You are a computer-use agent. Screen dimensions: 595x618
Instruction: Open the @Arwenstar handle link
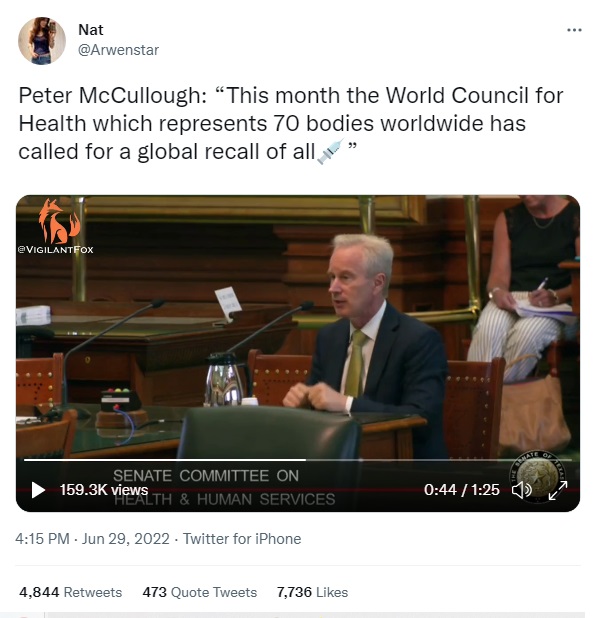pos(119,50)
